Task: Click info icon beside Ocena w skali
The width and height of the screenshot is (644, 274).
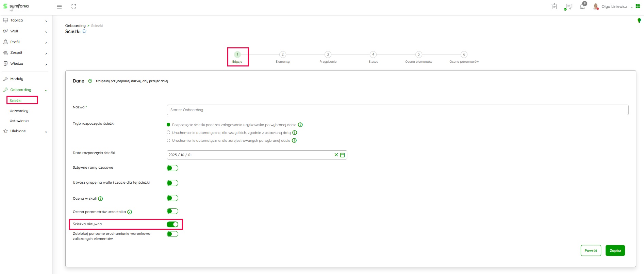Action: coord(100,199)
